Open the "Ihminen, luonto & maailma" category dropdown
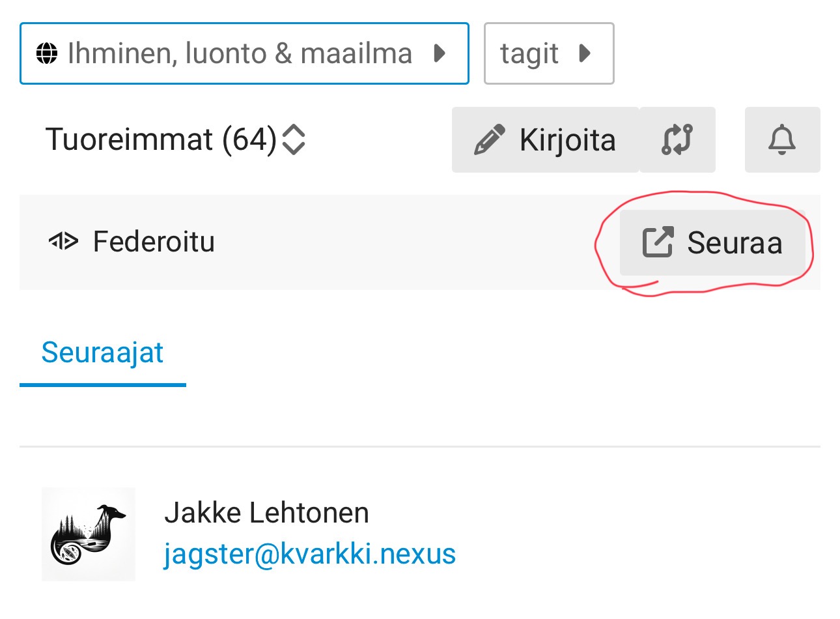This screenshot has height=619, width=840. (240, 53)
